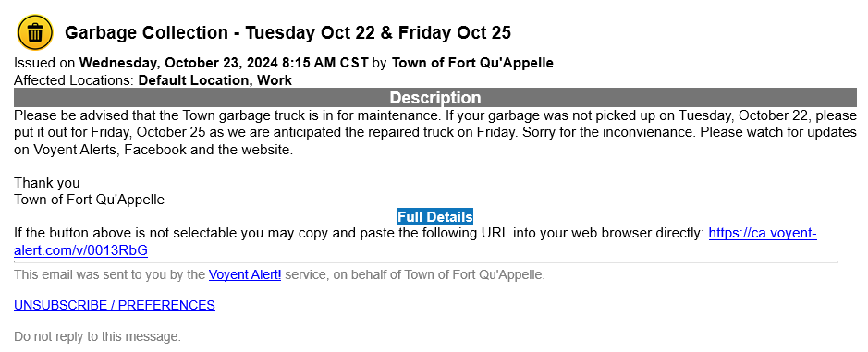Click the horizontal divider above the footer
The width and height of the screenshot is (868, 352).
426,261
